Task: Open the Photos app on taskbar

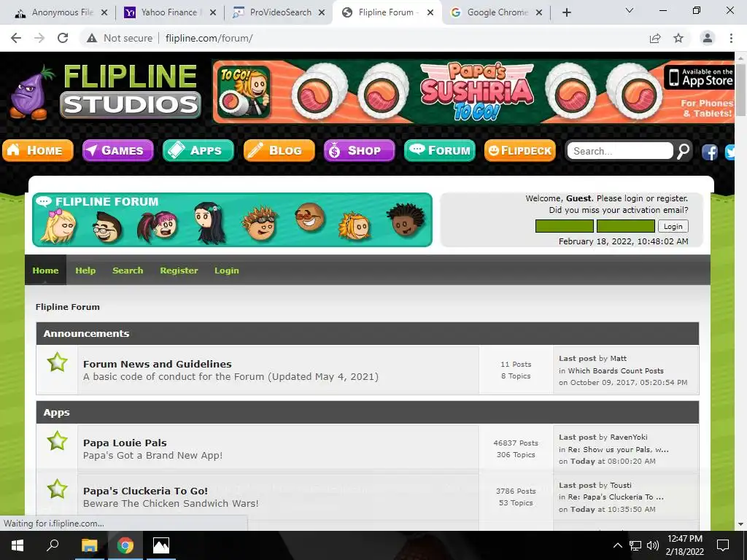Action: pyautogui.click(x=161, y=545)
